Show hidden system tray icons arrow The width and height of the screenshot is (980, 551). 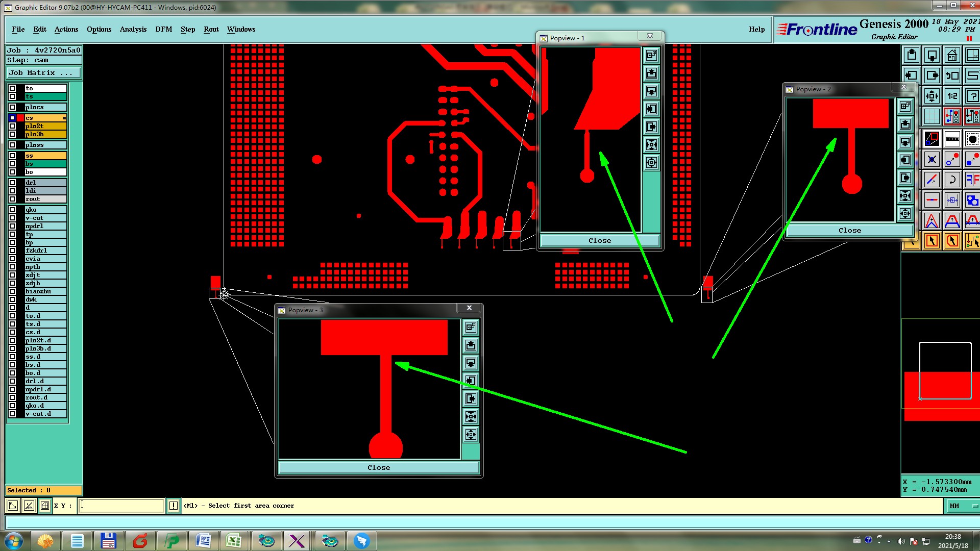click(889, 541)
